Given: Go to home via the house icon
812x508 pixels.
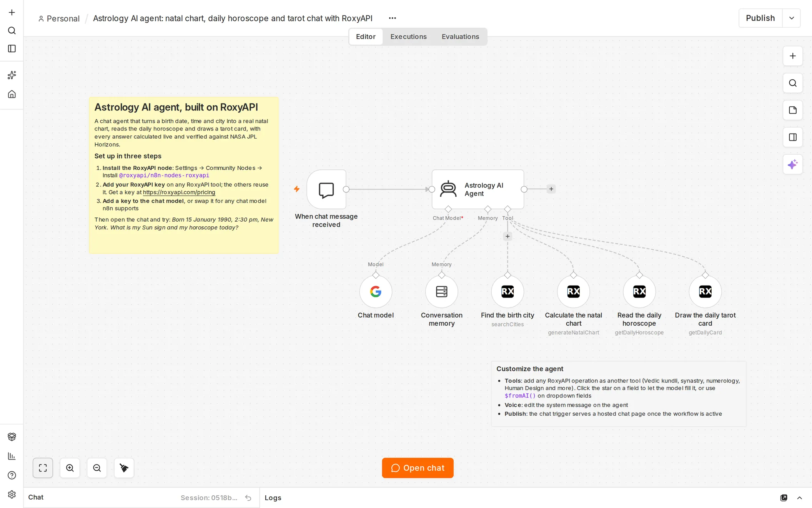Looking at the screenshot, I should pos(12,94).
